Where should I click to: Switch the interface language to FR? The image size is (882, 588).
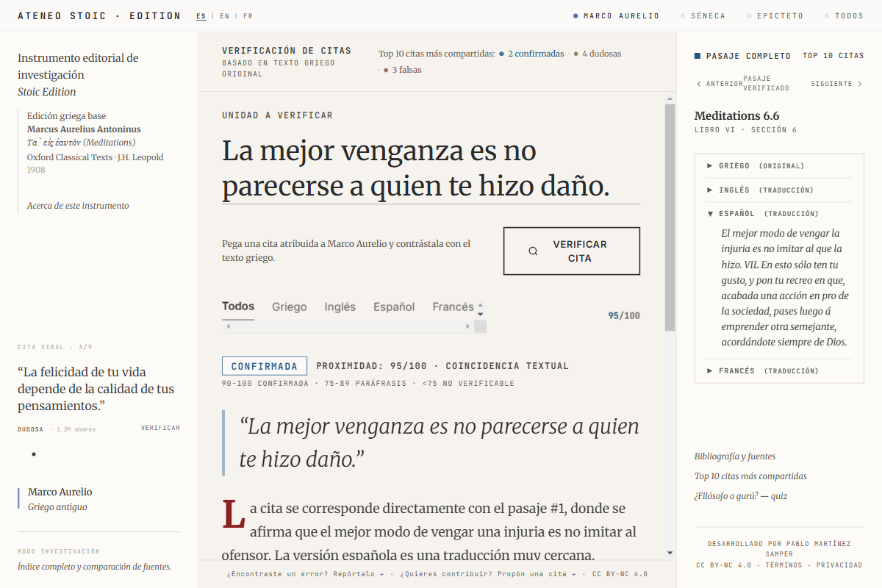coord(248,15)
